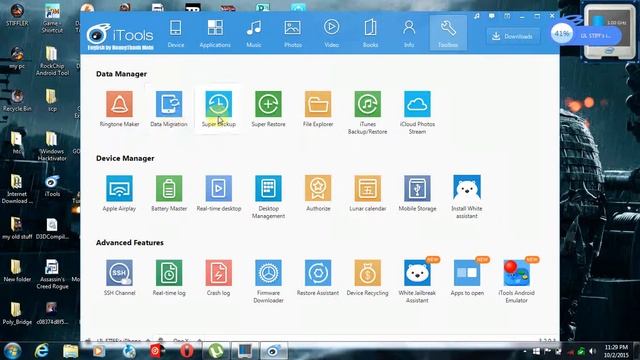
Task: Click the feedback chat icon in title bar
Action: [x=492, y=16]
